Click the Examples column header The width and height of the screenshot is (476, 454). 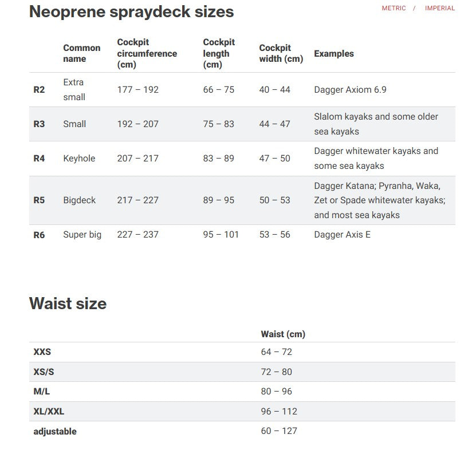[x=333, y=54]
